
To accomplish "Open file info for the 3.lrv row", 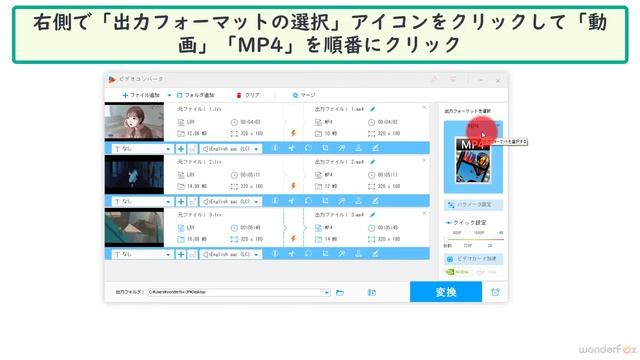I will click(275, 253).
